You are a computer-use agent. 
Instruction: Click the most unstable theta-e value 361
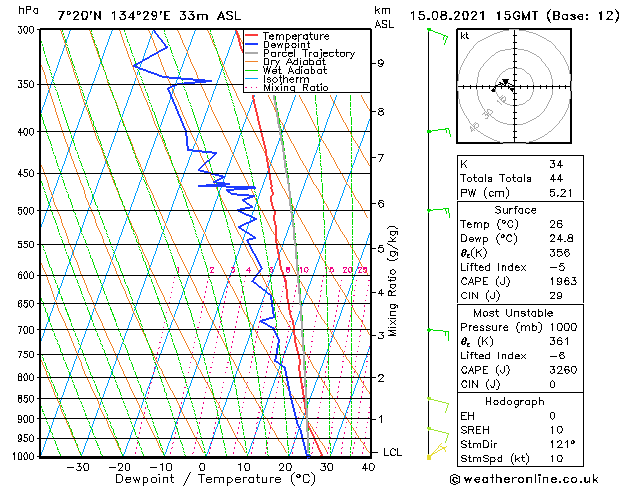coord(560,341)
